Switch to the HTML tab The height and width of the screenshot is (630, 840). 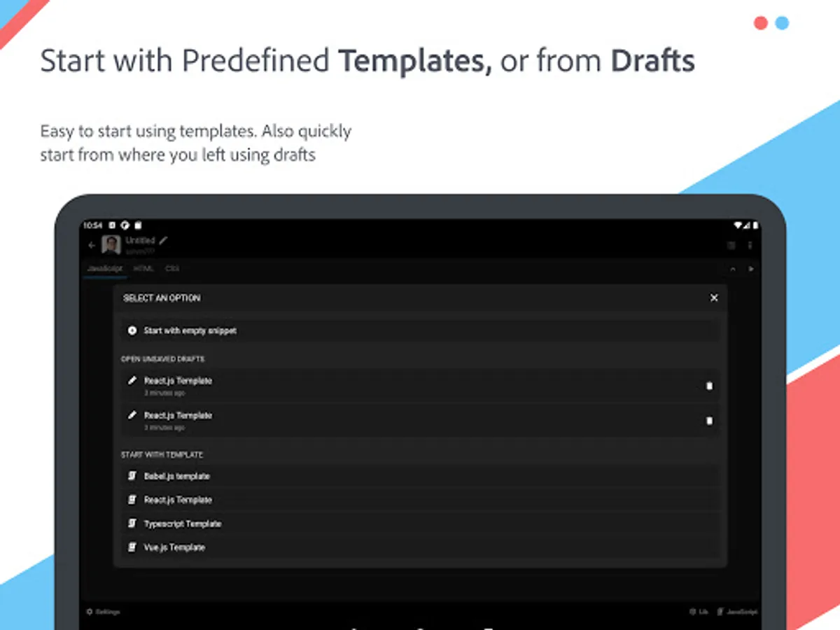click(x=143, y=269)
